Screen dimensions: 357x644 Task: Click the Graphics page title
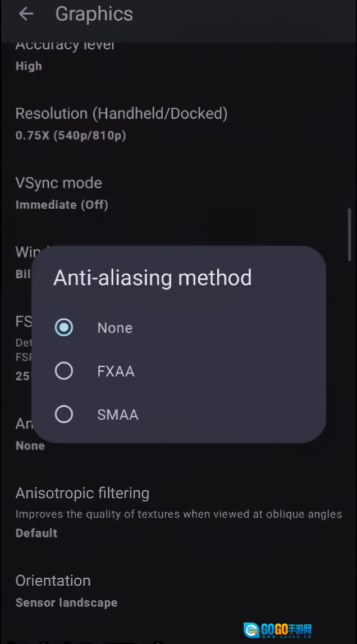(x=94, y=15)
